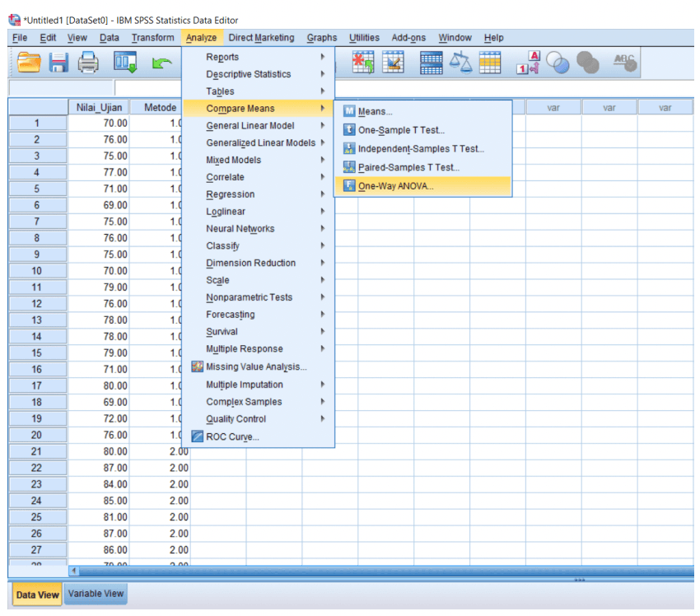This screenshot has width=700, height=616.
Task: Click the ROC Curve icon
Action: [198, 436]
